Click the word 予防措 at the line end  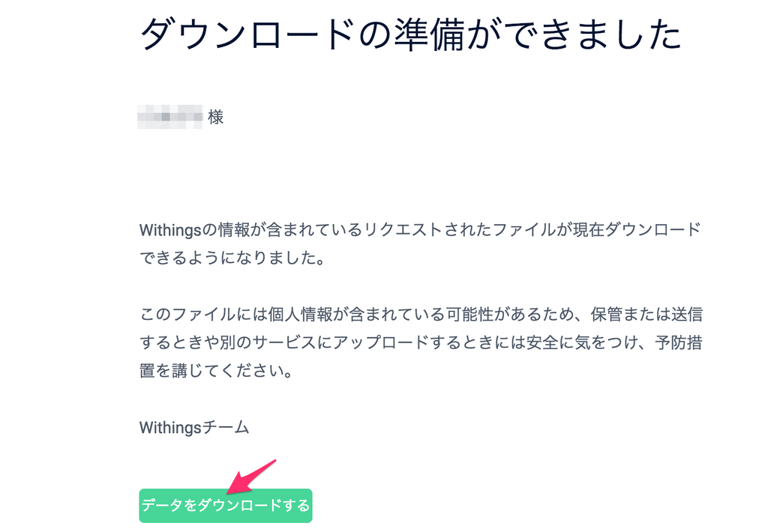[x=679, y=342]
